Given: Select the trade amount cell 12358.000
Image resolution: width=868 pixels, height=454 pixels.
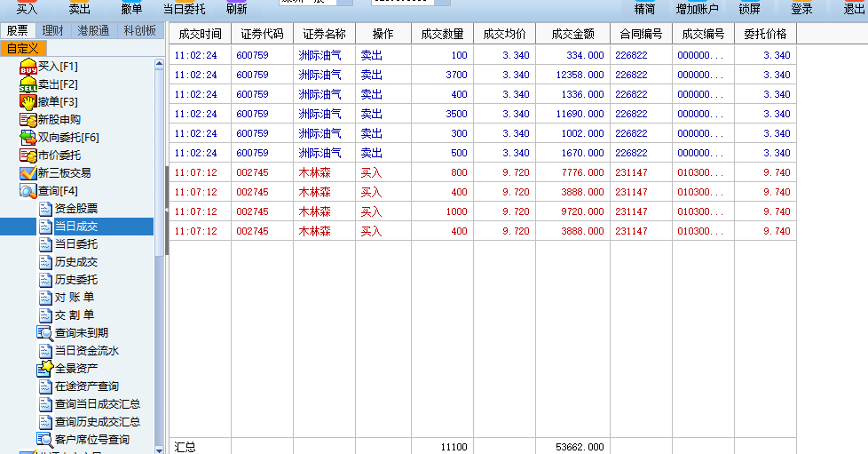Looking at the screenshot, I should (573, 75).
